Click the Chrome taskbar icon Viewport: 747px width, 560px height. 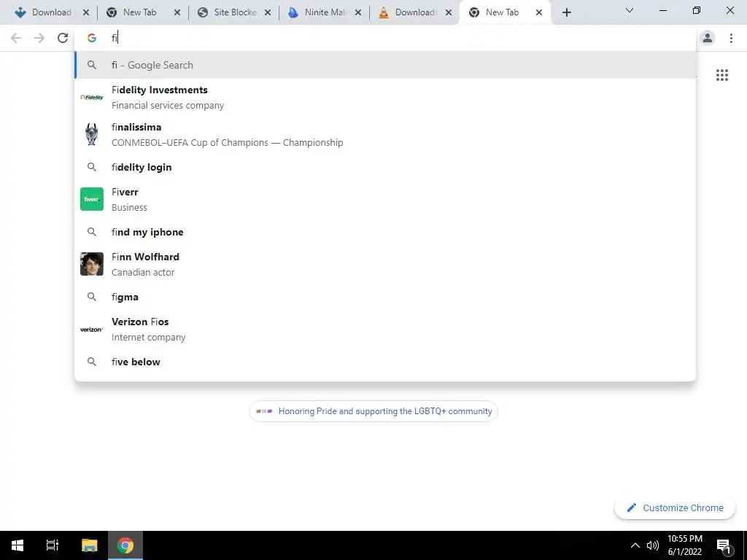click(x=125, y=545)
